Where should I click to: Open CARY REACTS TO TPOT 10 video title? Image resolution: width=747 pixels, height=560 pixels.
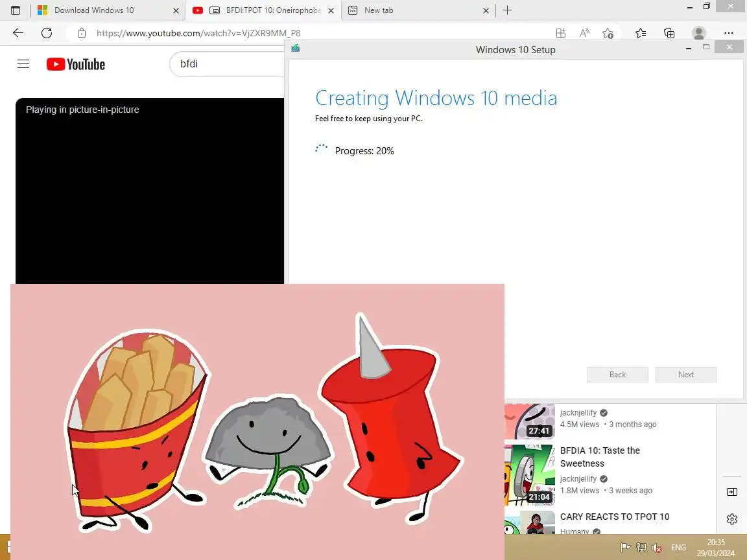[x=615, y=517]
